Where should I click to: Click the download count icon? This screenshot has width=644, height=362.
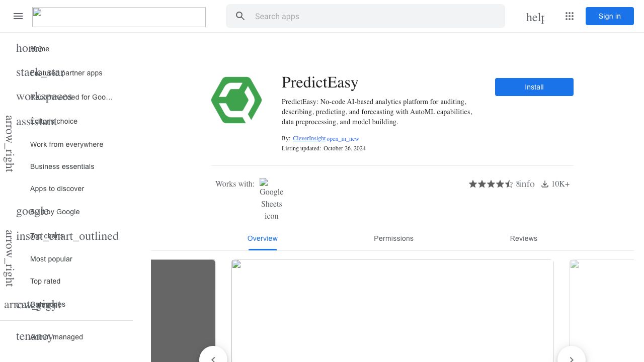pyautogui.click(x=545, y=184)
